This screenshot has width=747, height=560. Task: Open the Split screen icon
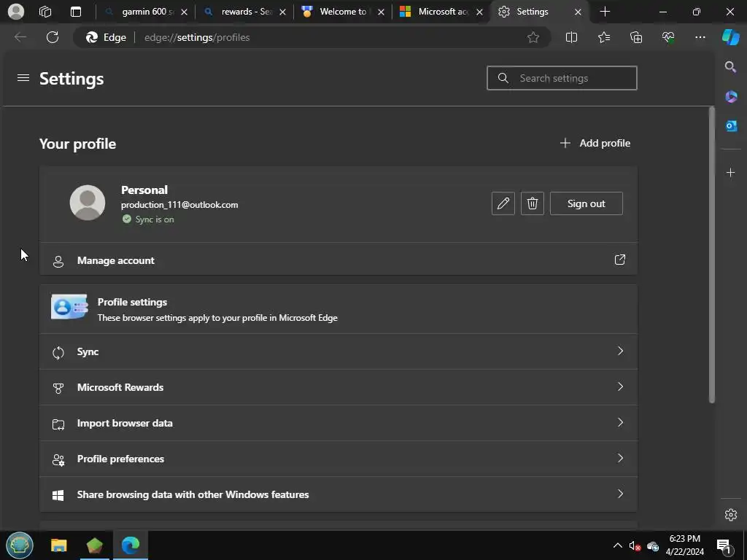point(571,37)
